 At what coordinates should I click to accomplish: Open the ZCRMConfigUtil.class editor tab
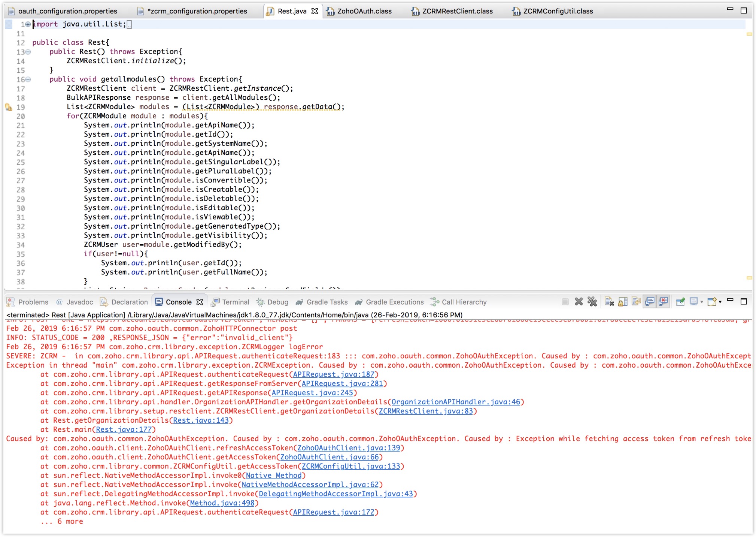pyautogui.click(x=553, y=11)
